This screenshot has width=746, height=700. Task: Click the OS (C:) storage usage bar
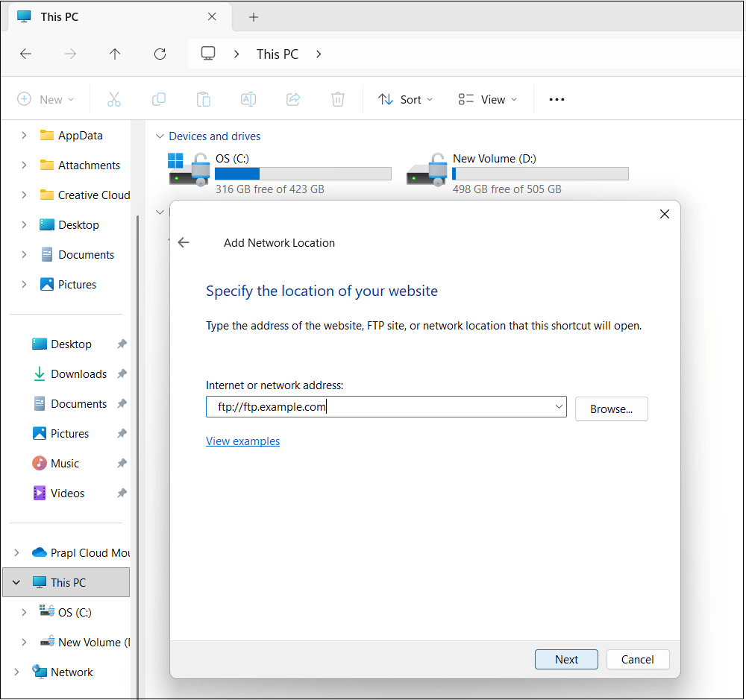tap(303, 174)
